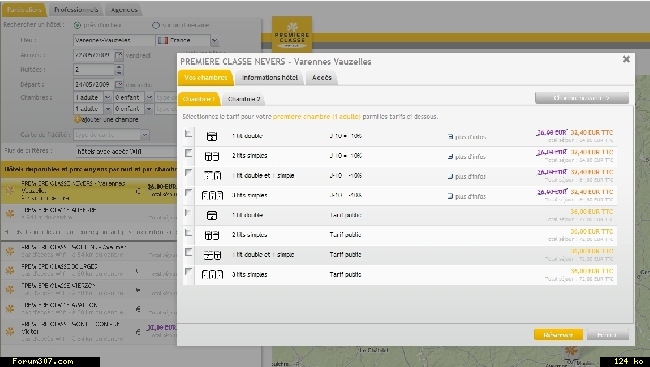Click the round ajouter une chambre icon
This screenshot has height=367, width=650.
point(78,119)
